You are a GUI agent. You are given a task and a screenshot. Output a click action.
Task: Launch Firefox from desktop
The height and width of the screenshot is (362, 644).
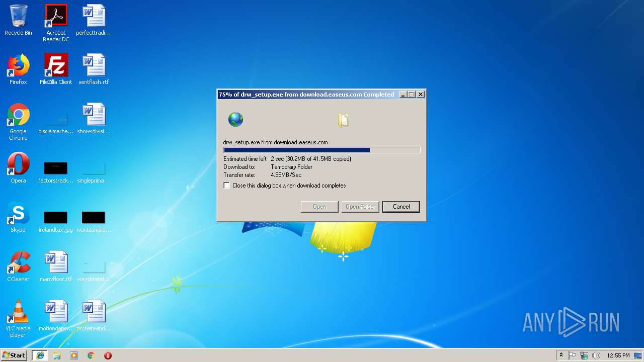[x=18, y=69]
